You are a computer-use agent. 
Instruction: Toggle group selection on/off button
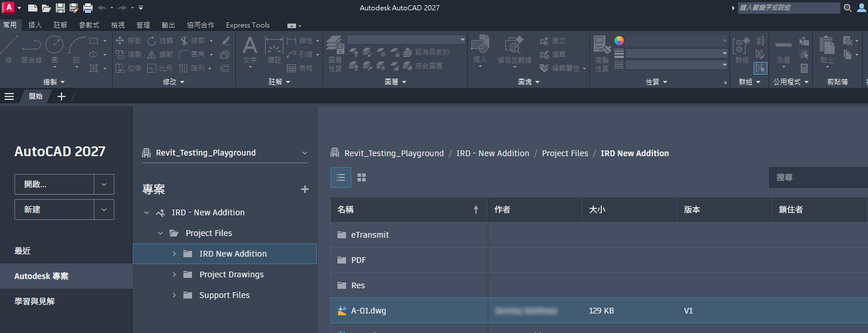point(761,68)
